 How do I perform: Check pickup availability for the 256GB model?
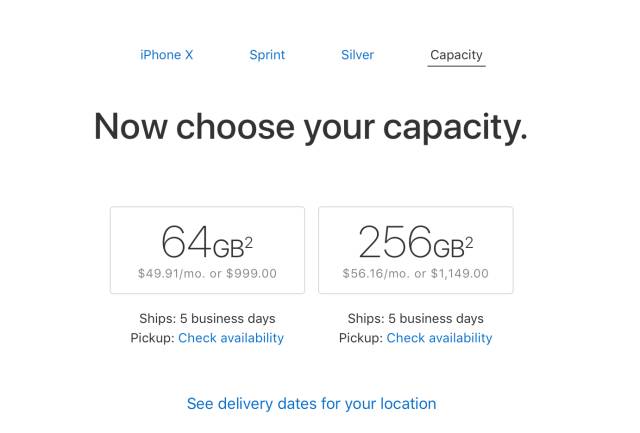tap(439, 338)
